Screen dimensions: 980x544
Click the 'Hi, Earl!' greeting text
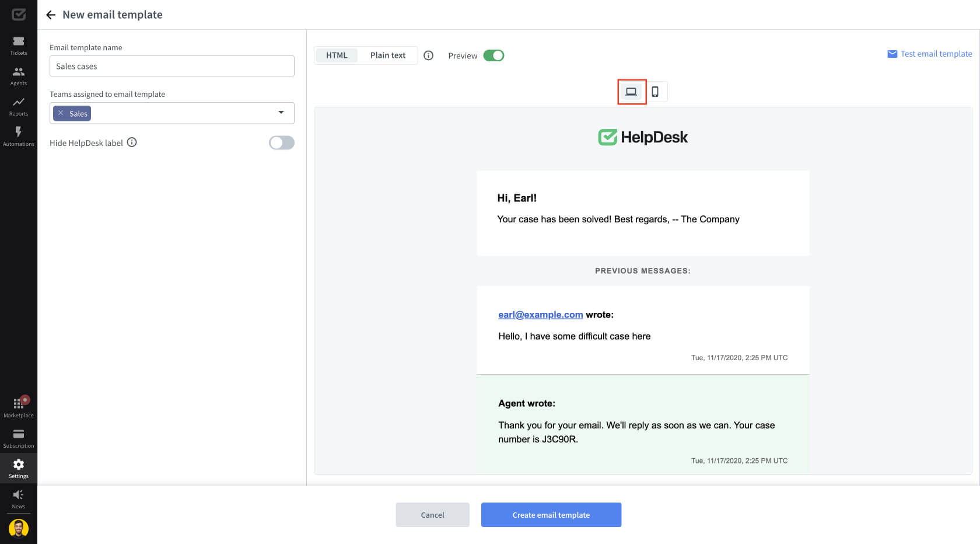[x=517, y=198]
